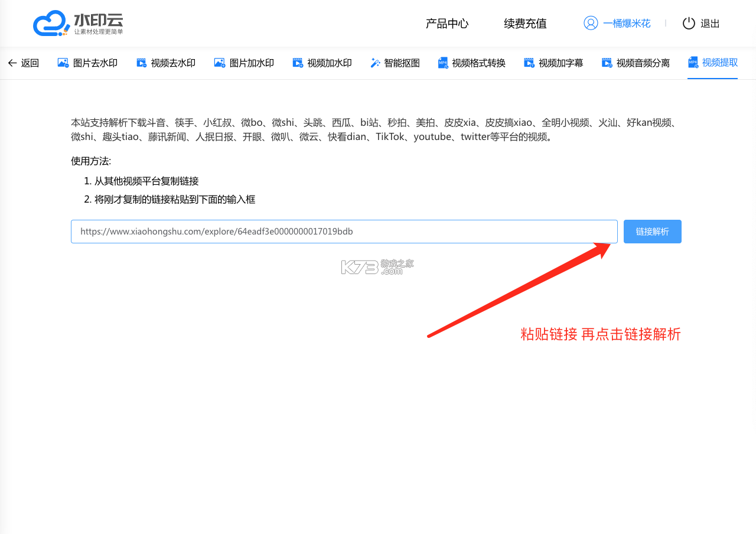Go to 续费充值 page
The height and width of the screenshot is (534, 756).
(x=525, y=23)
